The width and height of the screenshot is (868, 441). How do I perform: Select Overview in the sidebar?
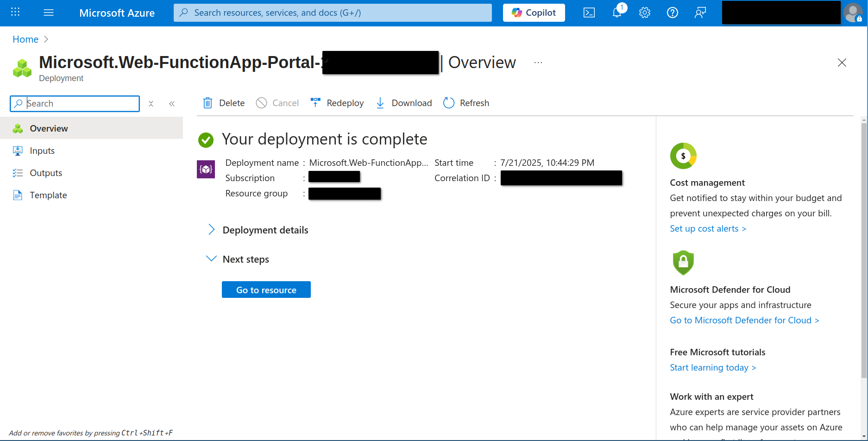(x=91, y=128)
